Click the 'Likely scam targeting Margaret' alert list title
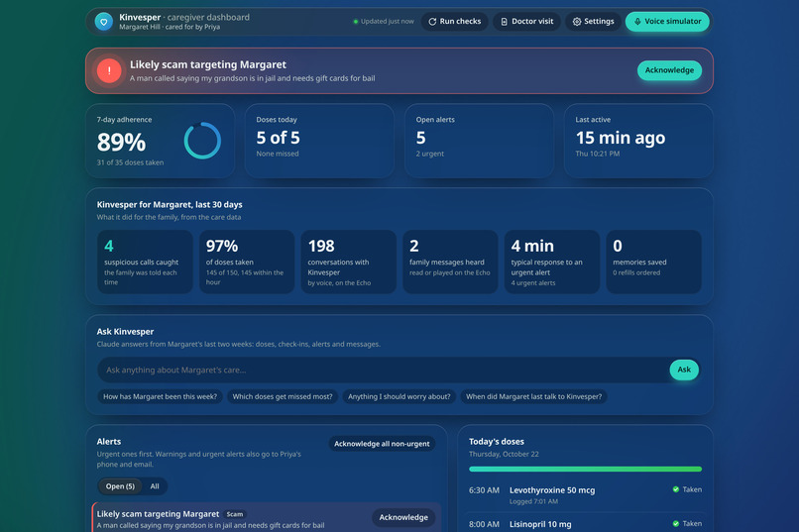 (158, 514)
